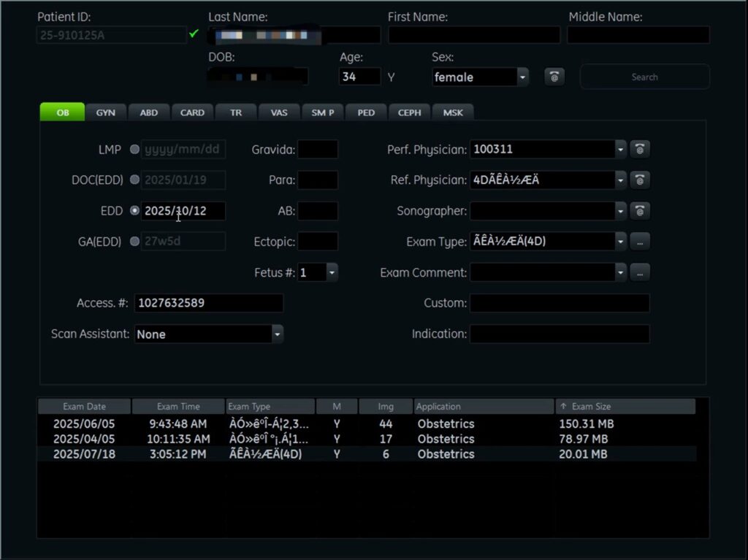This screenshot has width=748, height=560.
Task: Click the ellipsis button beside Exam Type
Action: tap(639, 242)
